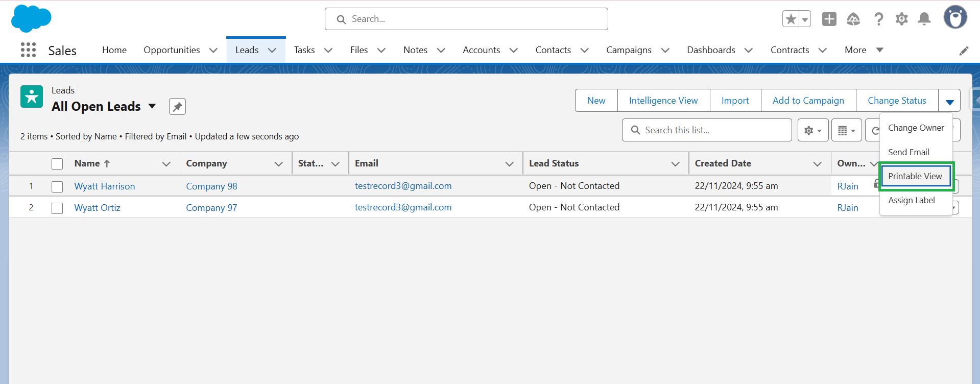The width and height of the screenshot is (980, 384).
Task: Select all leads with header checkbox
Action: point(57,164)
